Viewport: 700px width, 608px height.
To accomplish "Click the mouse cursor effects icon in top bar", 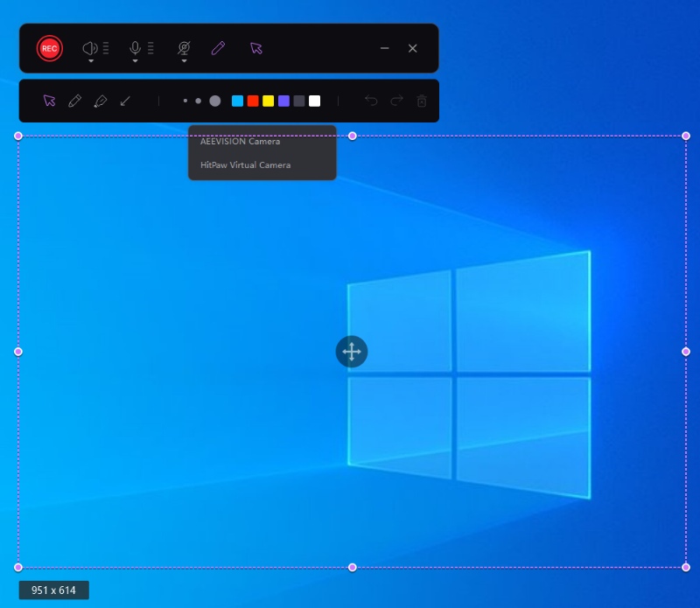I will (x=255, y=48).
